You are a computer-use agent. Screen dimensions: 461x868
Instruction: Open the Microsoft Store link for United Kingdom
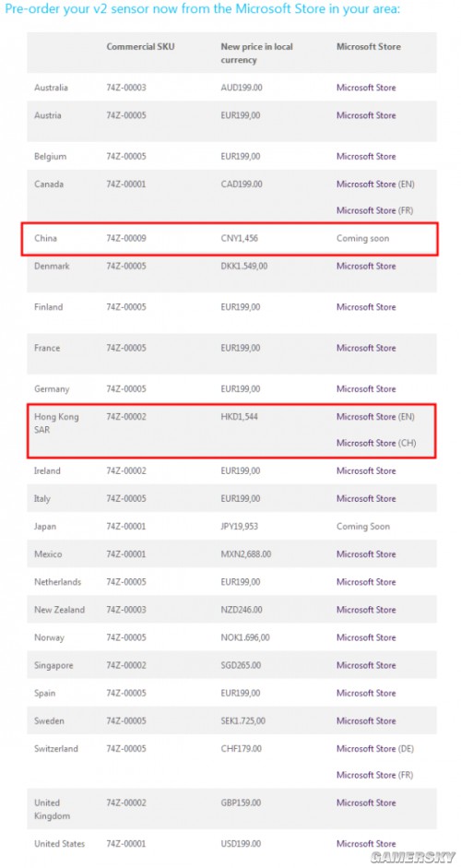point(366,803)
